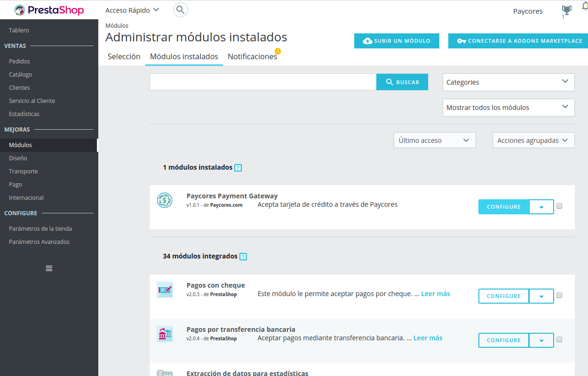Click the Extracción de datos para estadísticas title
588x376 pixels.
click(x=247, y=373)
